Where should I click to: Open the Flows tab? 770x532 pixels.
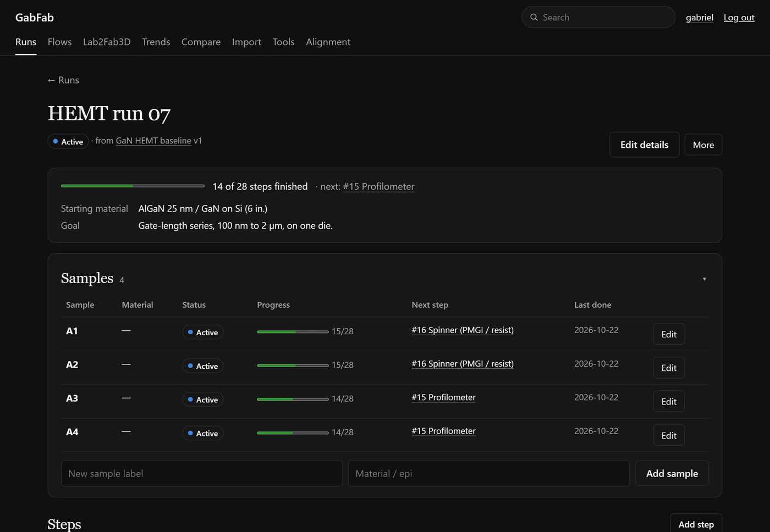59,42
